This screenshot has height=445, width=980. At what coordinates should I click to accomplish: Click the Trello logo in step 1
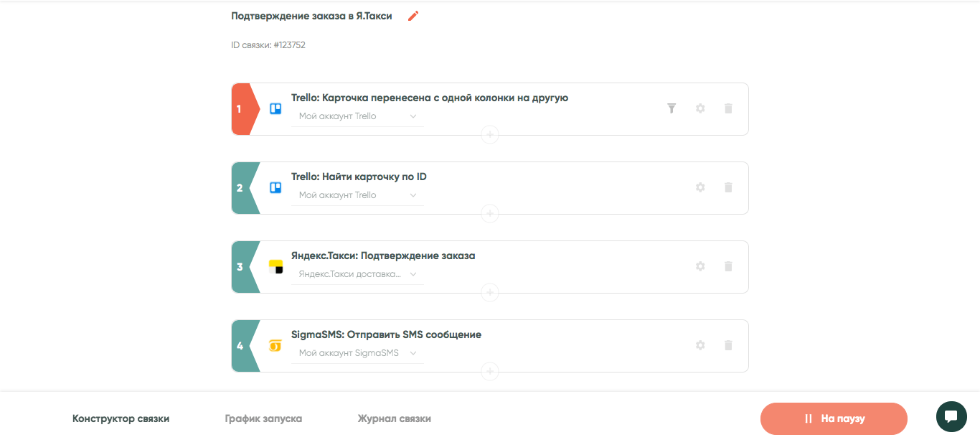[275, 109]
